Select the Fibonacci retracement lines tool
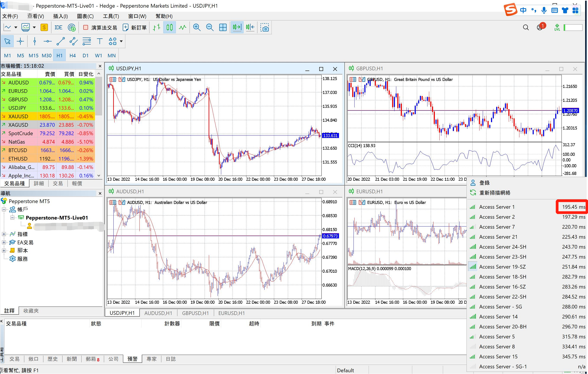The width and height of the screenshot is (588, 374). point(87,41)
